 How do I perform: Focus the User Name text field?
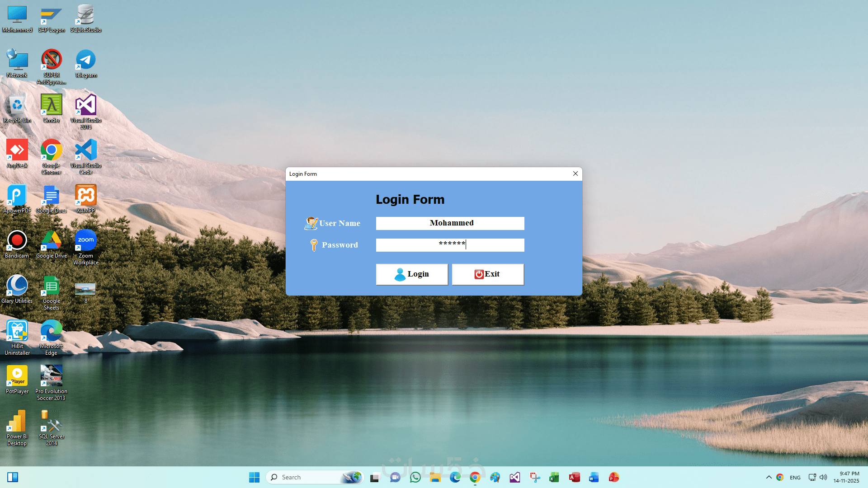tap(450, 223)
